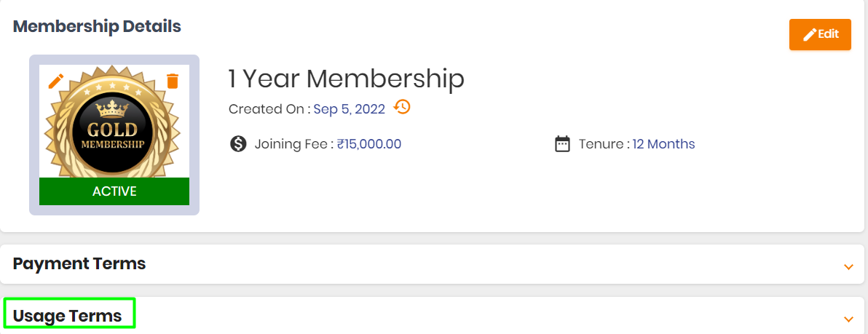Click the calendar Tenure icon
This screenshot has width=868, height=334.
tap(562, 144)
